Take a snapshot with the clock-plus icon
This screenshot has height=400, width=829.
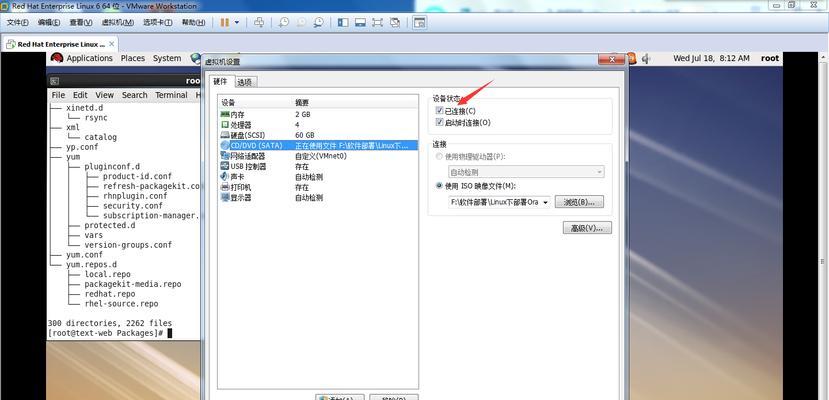click(x=284, y=22)
